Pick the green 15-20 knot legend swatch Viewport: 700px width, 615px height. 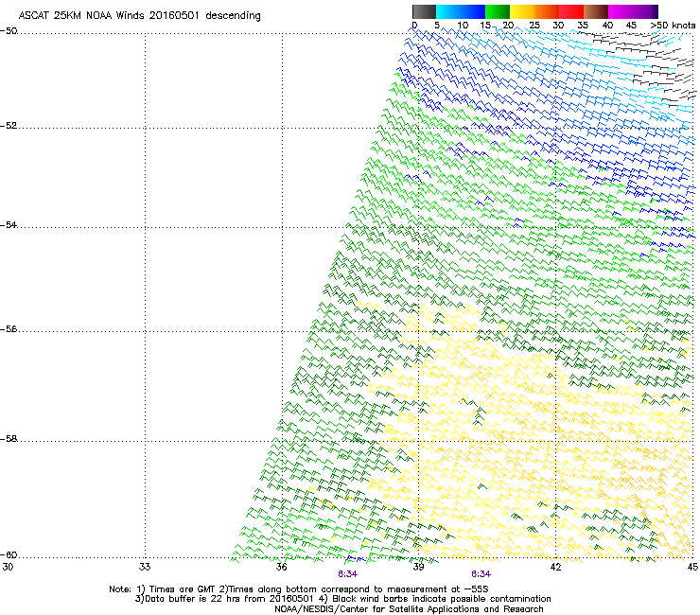point(498,11)
